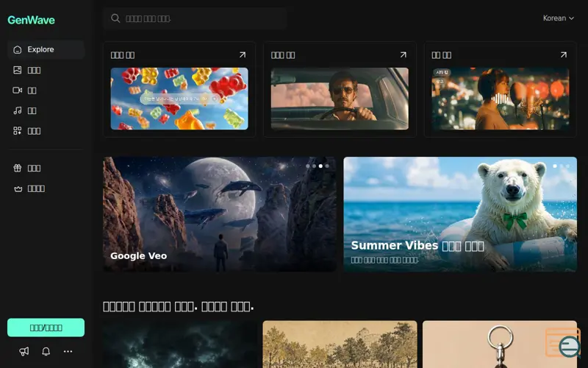This screenshot has height=368, width=588.
Task: Open announcements via the megaphone icon
Action: point(24,352)
